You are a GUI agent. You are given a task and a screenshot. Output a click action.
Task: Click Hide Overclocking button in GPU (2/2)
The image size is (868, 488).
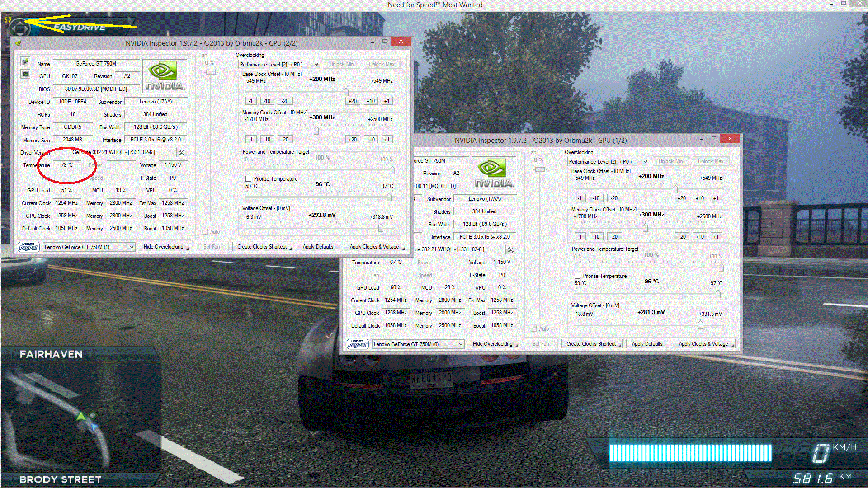click(x=164, y=247)
